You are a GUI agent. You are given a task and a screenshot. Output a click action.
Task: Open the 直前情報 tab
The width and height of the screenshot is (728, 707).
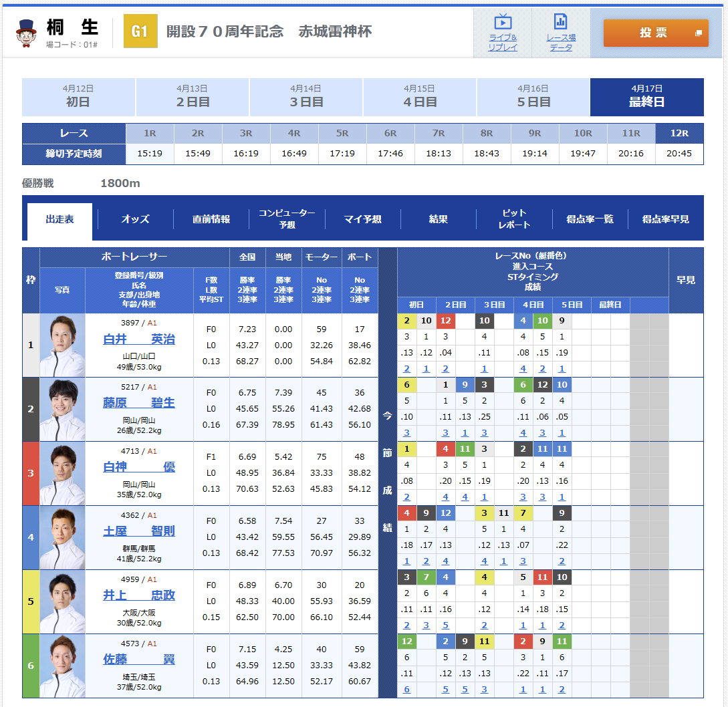pos(211,219)
